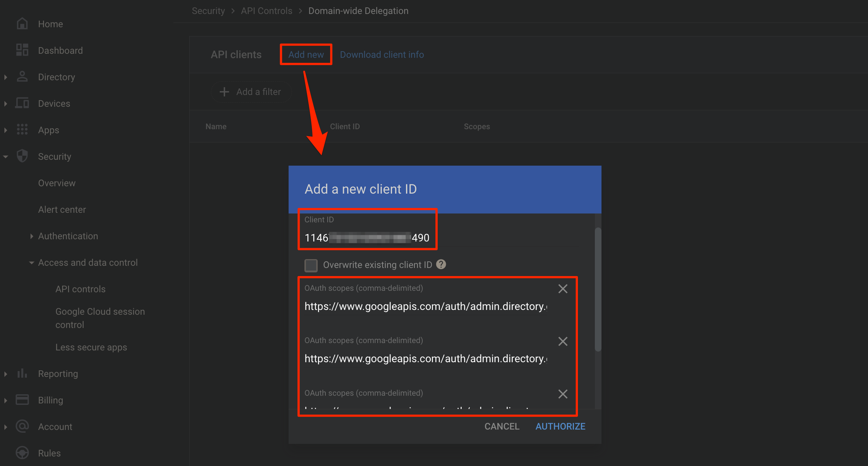Screen dimensions: 868x466
Task: Click the Account at-sign icon
Action: [x=22, y=426]
